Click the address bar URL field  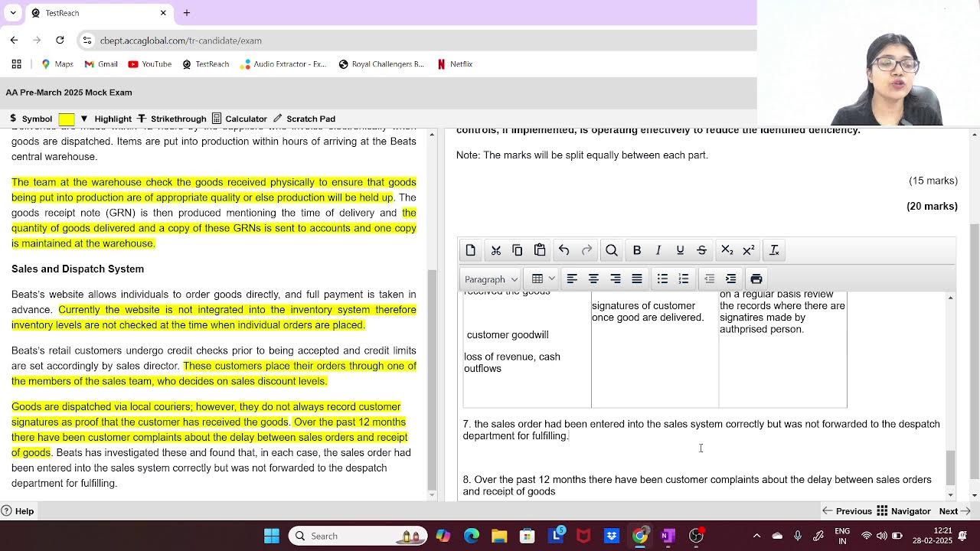[x=417, y=41]
